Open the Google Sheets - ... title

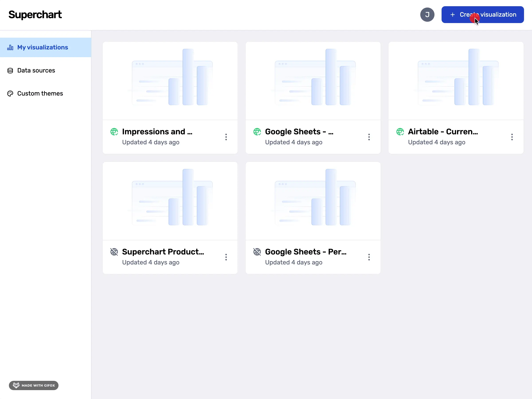[x=299, y=131]
